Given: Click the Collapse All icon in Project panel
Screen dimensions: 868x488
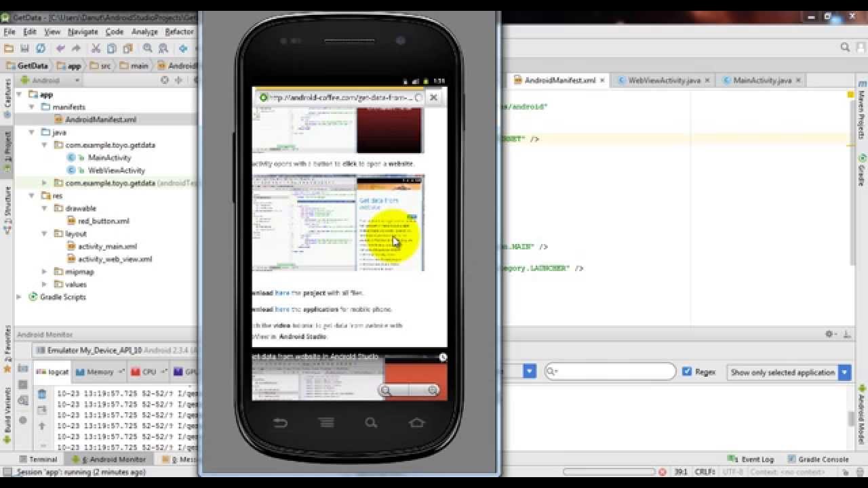Looking at the screenshot, I should point(178,80).
